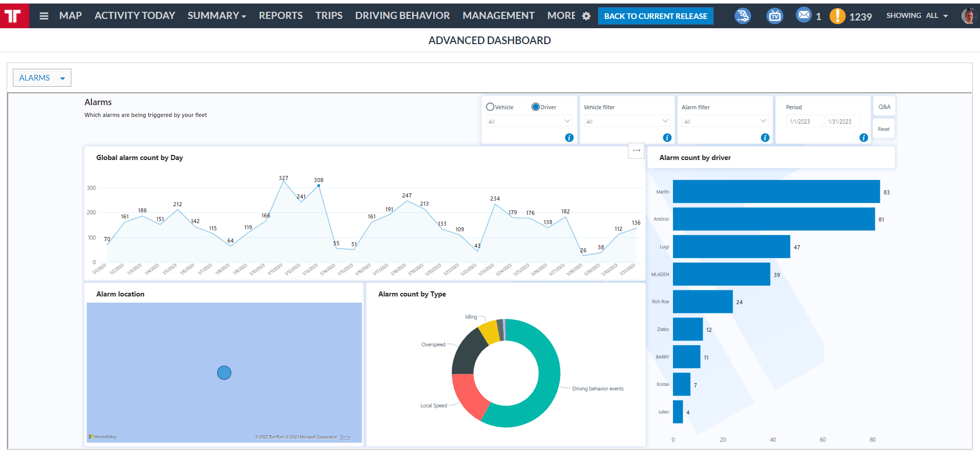Click BACK TO CURRENT RELEASE button

point(656,16)
